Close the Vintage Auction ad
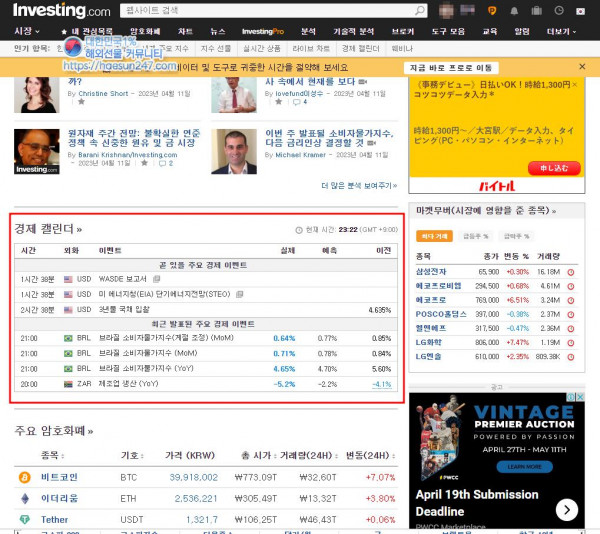The width and height of the screenshot is (600, 534). click(580, 397)
